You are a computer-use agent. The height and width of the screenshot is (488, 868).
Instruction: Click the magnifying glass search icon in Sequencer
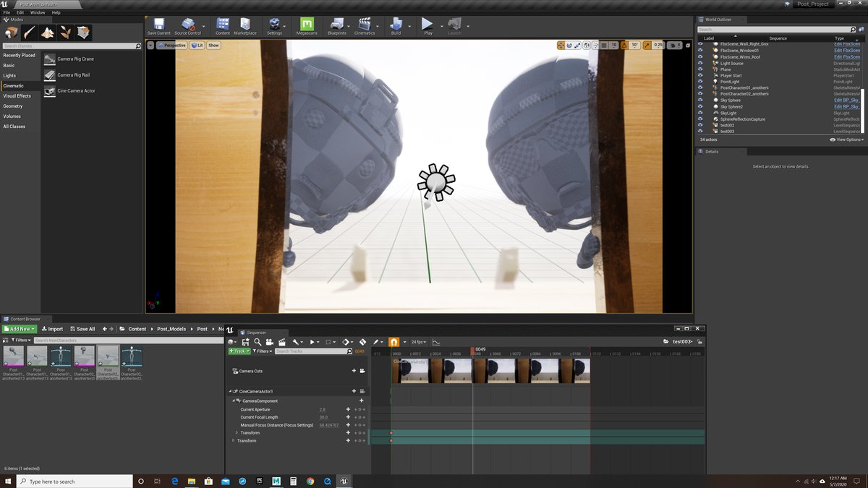pyautogui.click(x=258, y=341)
